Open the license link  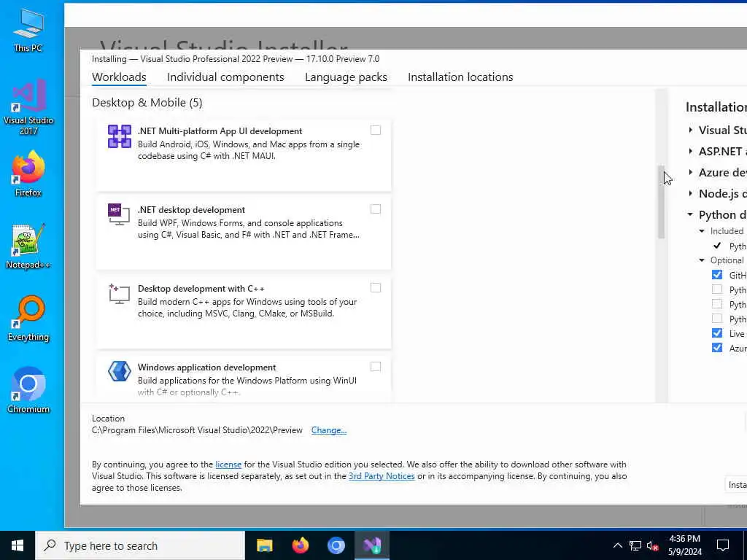tap(228, 464)
